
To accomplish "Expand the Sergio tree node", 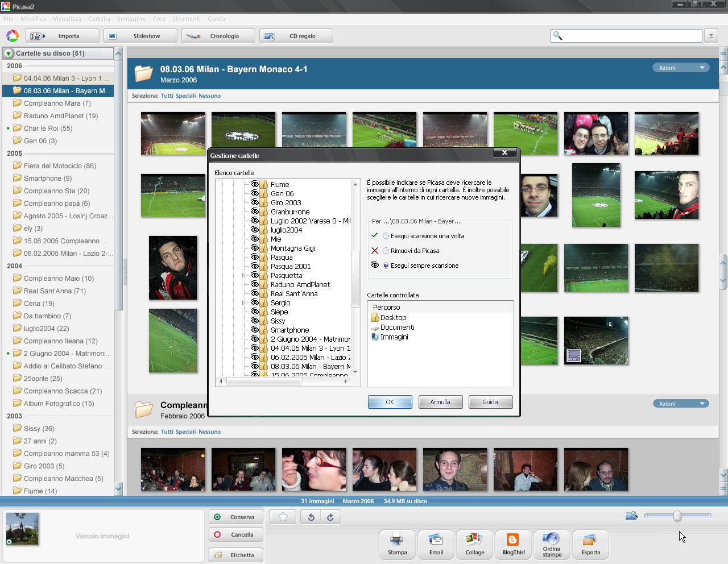I will tap(244, 303).
